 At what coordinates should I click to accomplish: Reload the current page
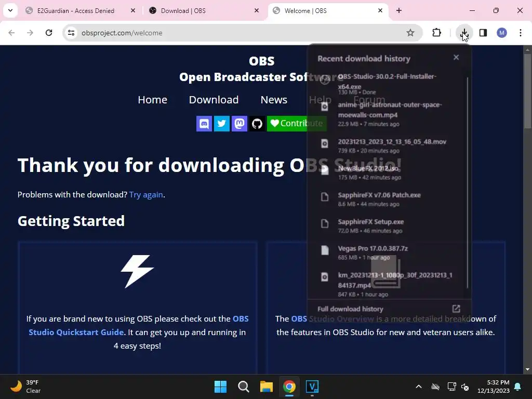tap(49, 33)
